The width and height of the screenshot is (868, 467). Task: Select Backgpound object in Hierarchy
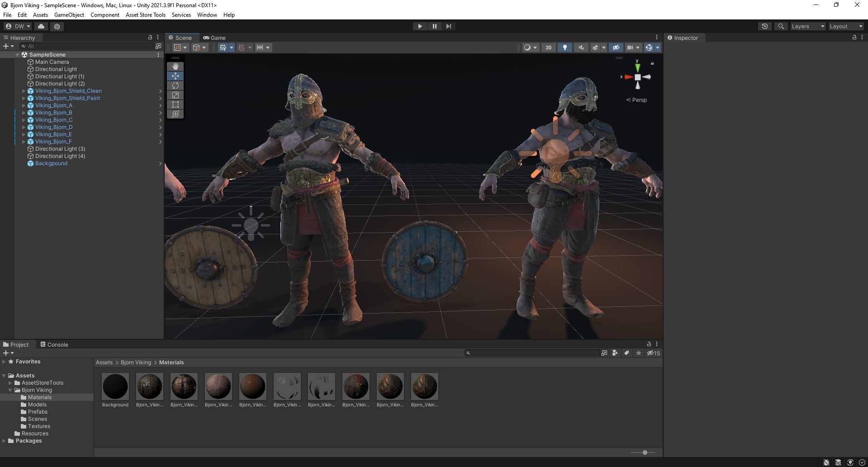(x=51, y=163)
